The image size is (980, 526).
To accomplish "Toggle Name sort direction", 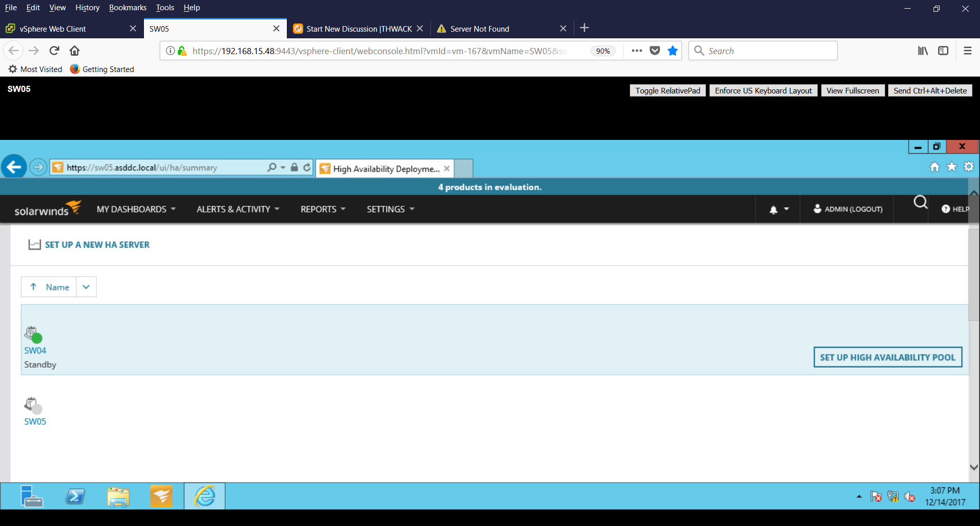I will 49,287.
